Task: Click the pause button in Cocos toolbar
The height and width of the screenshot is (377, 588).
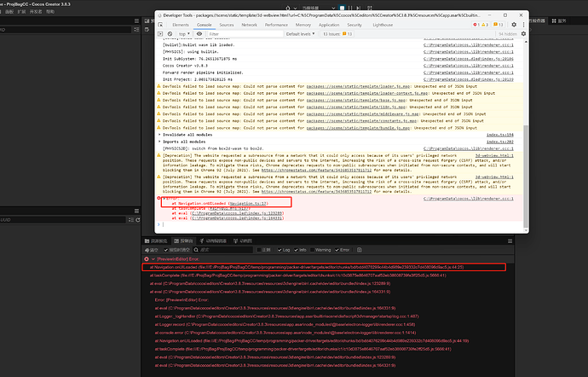Action: coord(350,8)
